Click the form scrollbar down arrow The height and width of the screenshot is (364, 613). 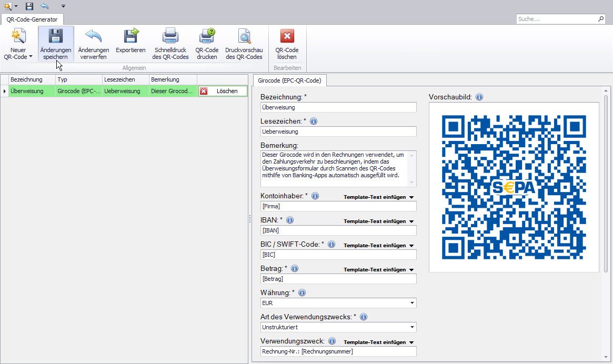point(606,357)
